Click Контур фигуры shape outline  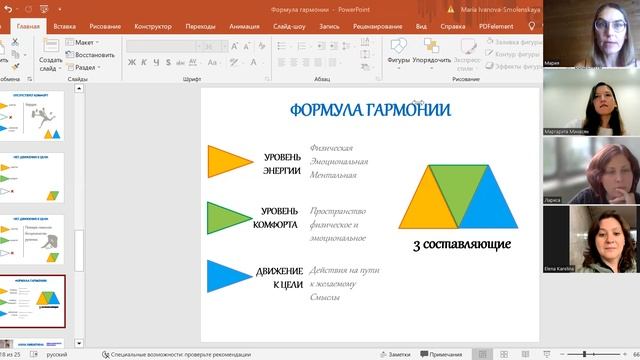[x=513, y=54]
